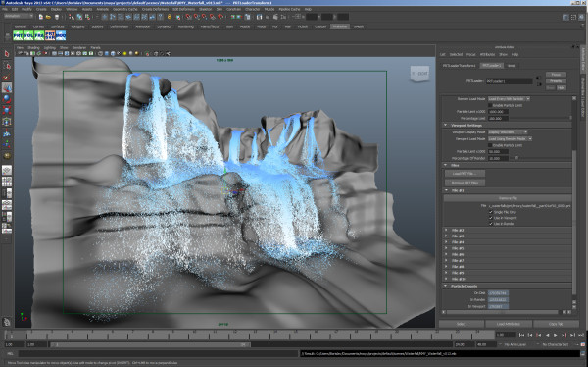Toggle the Use in Render checkbox
This screenshot has height=367, width=588.
point(491,224)
